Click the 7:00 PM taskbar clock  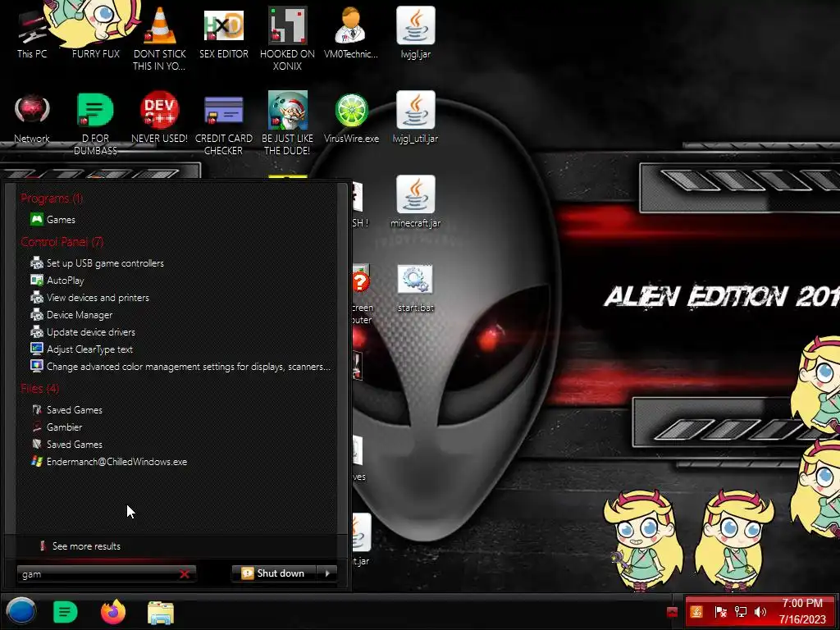(x=802, y=603)
